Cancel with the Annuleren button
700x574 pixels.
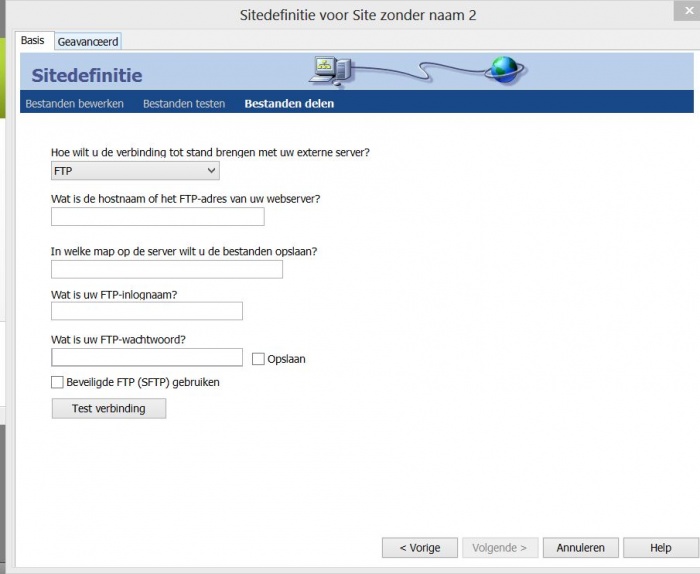coord(580,548)
